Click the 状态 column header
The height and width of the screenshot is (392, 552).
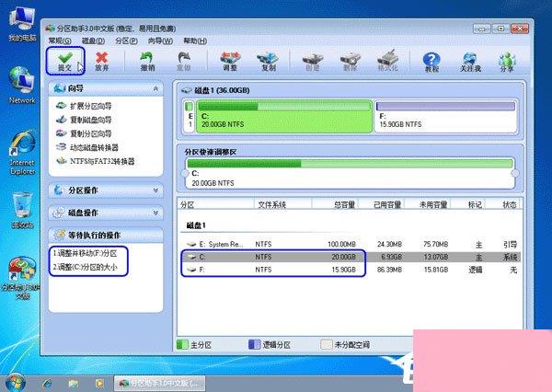pos(503,204)
